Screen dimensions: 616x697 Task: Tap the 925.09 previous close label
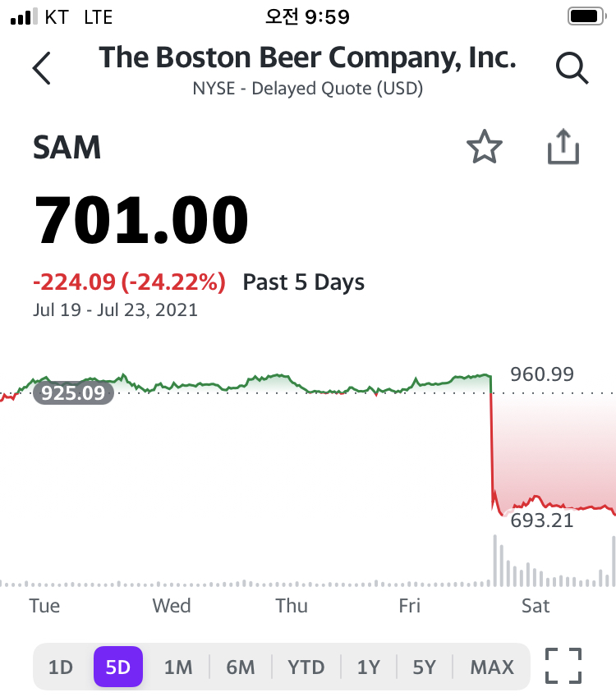click(x=73, y=393)
